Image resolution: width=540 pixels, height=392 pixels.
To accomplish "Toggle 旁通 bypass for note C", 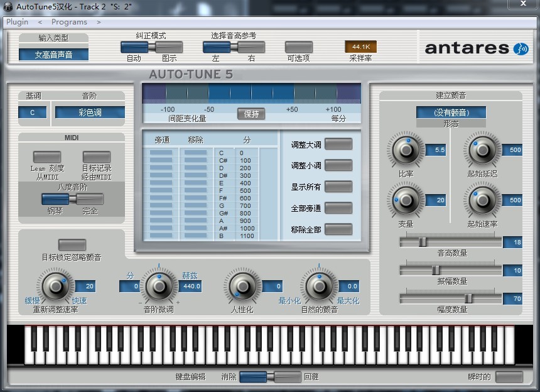I will (x=161, y=153).
